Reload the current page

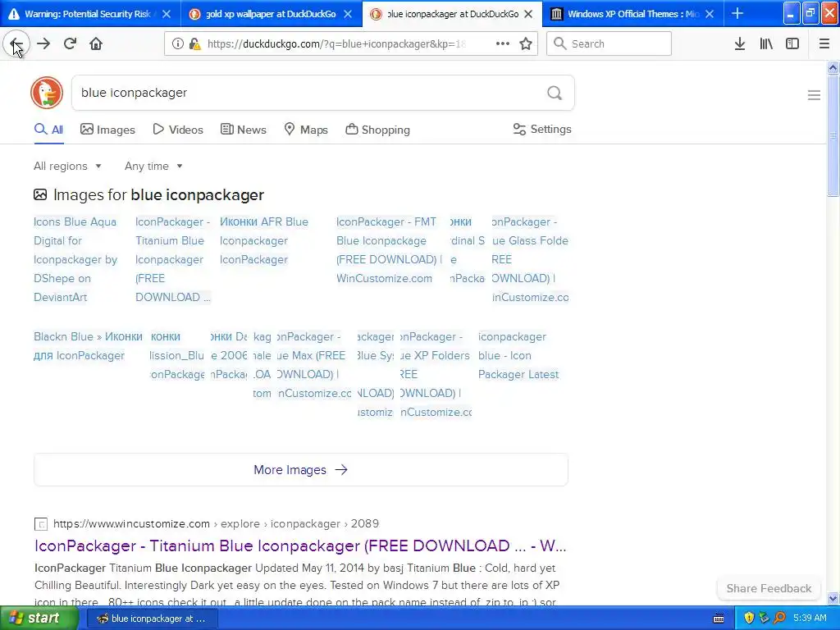pyautogui.click(x=70, y=44)
